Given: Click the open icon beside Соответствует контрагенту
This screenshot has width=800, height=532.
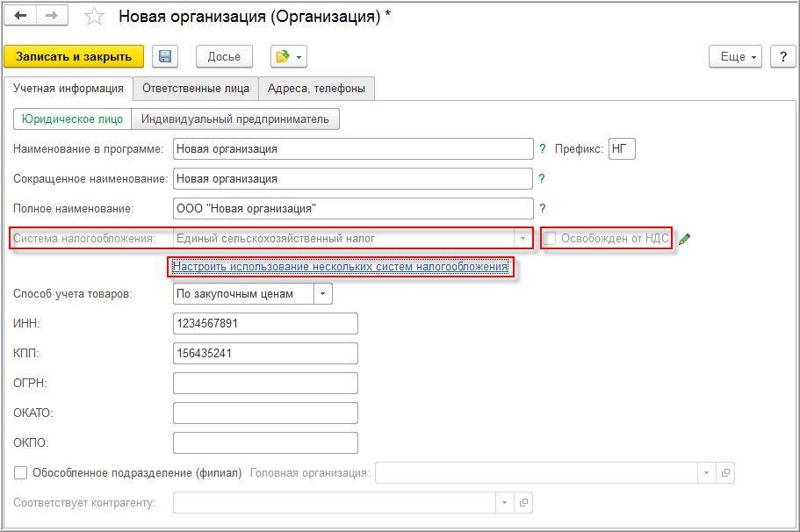Looking at the screenshot, I should (x=523, y=502).
